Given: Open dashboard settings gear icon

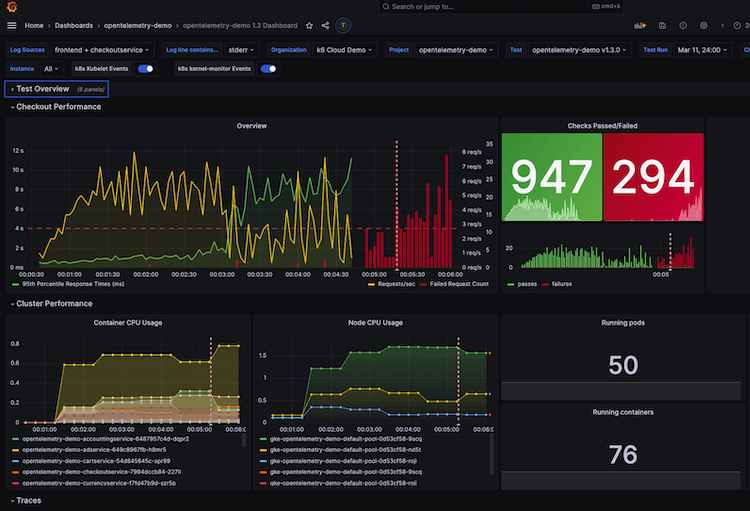Looking at the screenshot, I should tap(703, 25).
